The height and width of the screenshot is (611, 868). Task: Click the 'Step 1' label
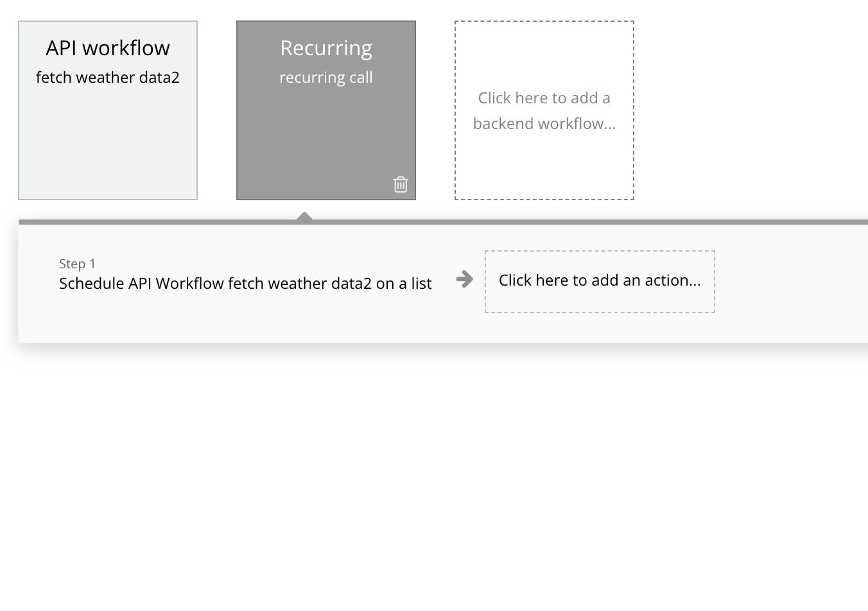coord(77,264)
